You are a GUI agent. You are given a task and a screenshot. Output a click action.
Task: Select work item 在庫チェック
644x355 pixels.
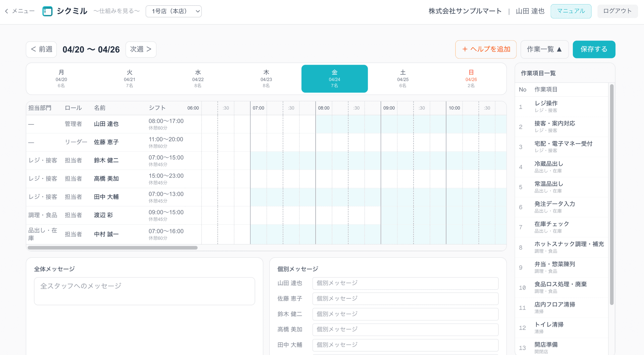pos(562,227)
